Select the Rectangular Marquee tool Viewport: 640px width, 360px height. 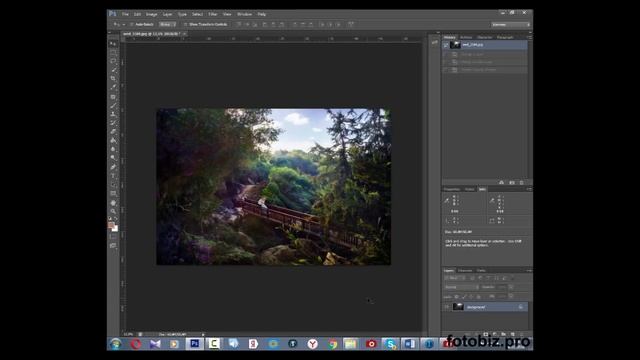113,53
